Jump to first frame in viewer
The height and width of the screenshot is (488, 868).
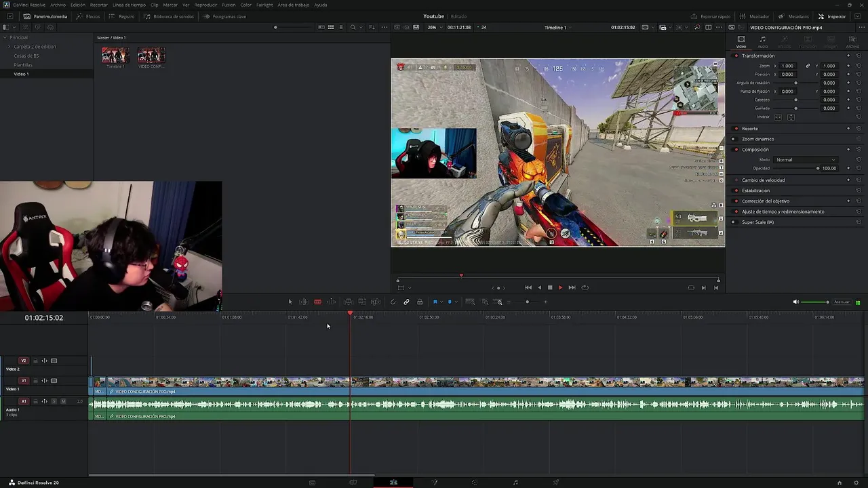tap(528, 287)
